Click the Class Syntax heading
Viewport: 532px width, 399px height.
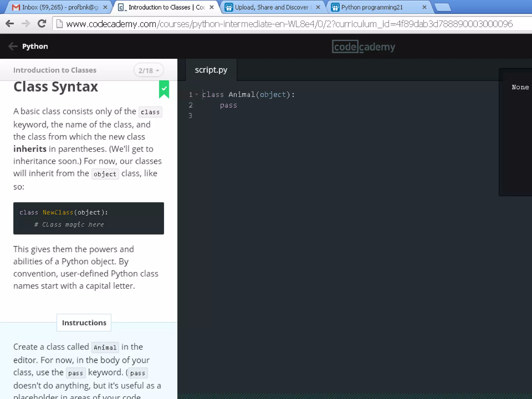[x=56, y=87]
